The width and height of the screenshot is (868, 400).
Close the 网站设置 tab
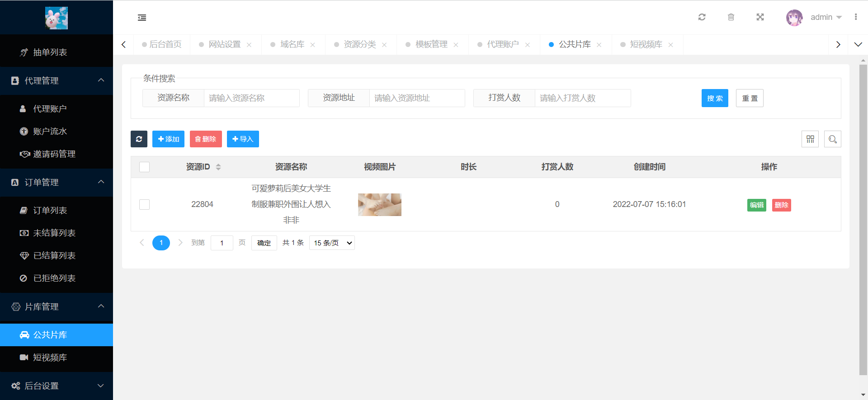[x=249, y=45]
